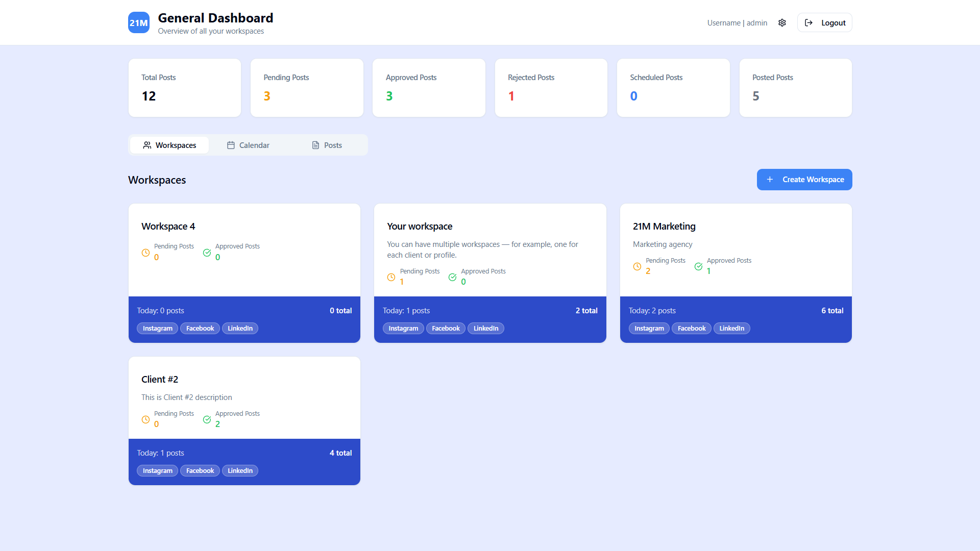Screen dimensions: 980x551
Task: Click the 21M logo icon
Action: pyautogui.click(x=139, y=22)
